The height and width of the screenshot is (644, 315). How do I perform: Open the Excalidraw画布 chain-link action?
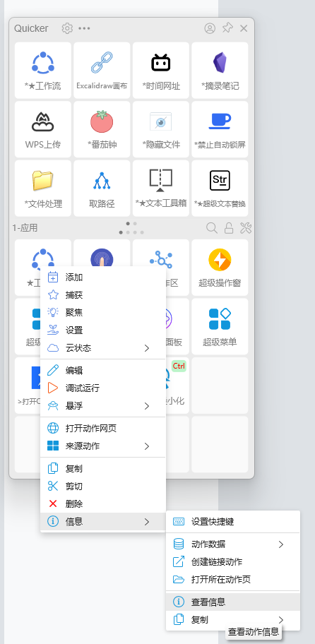[102, 70]
